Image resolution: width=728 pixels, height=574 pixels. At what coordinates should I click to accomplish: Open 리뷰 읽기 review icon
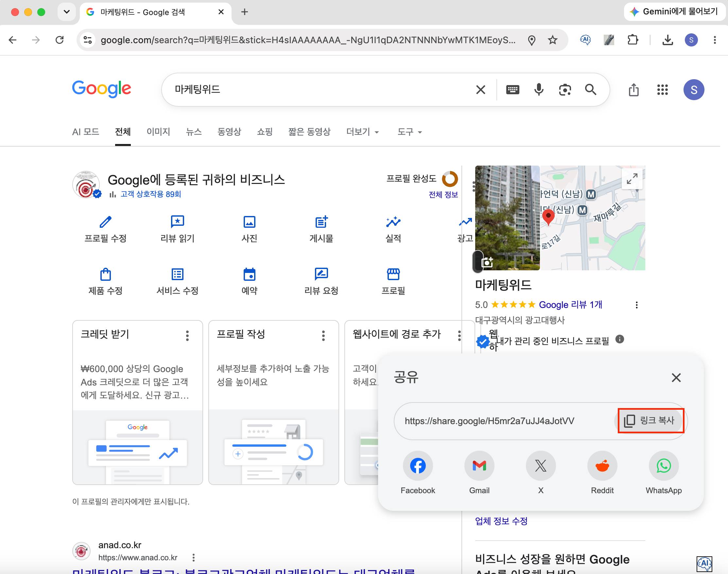coord(177,222)
